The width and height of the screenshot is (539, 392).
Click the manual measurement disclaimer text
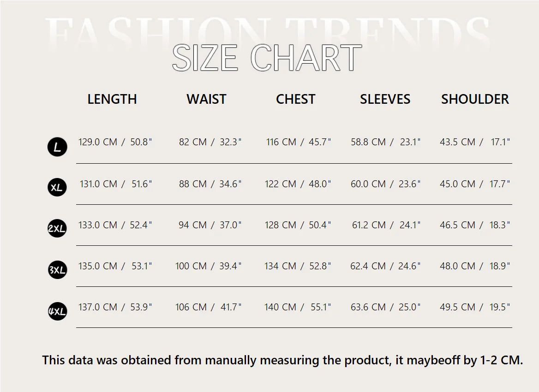[282, 360]
